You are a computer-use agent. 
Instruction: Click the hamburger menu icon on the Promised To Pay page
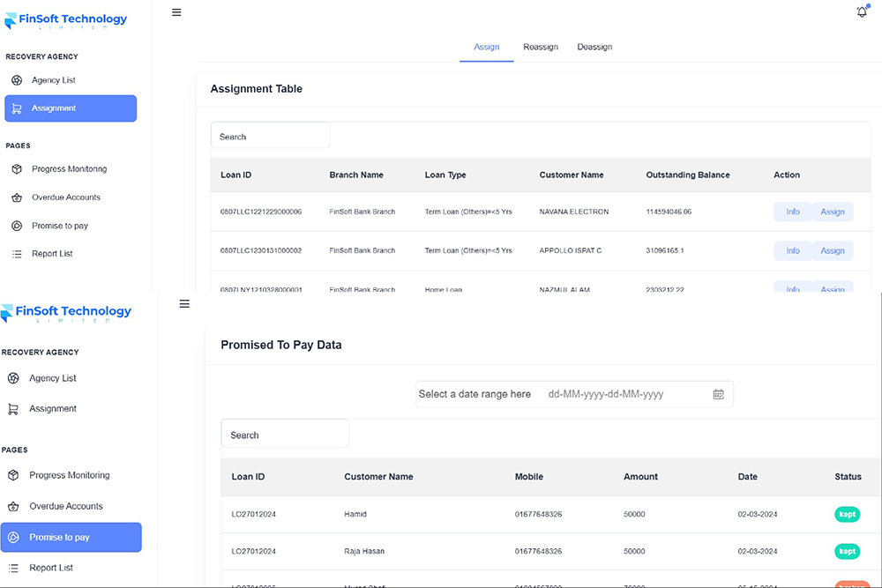184,304
